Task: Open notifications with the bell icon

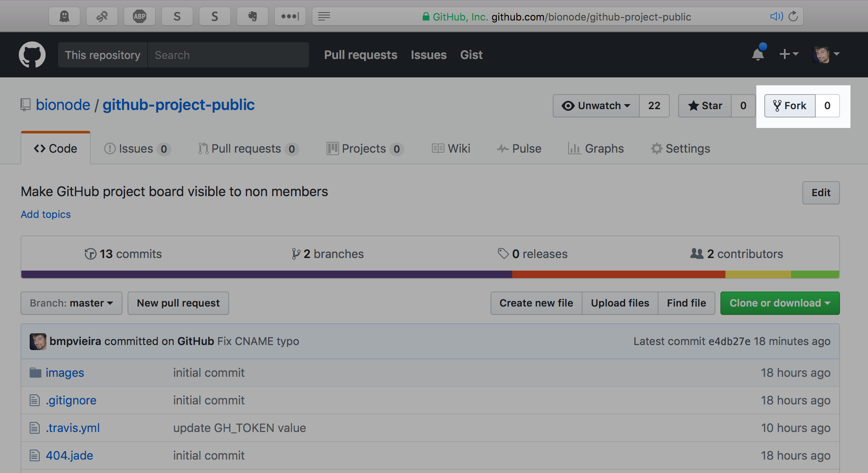Action: point(758,54)
